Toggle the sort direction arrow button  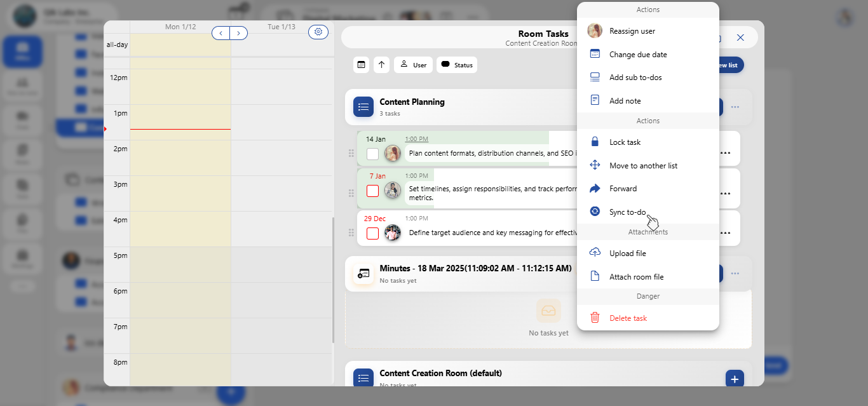pos(381,65)
